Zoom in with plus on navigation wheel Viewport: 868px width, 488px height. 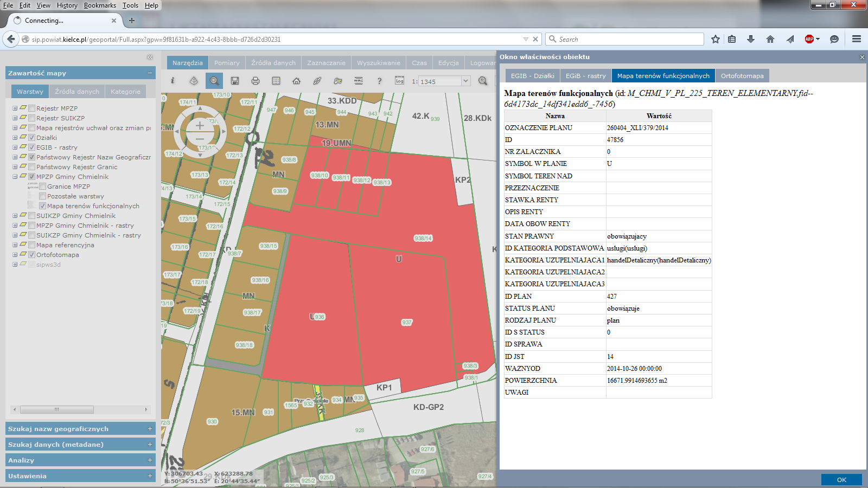point(200,125)
